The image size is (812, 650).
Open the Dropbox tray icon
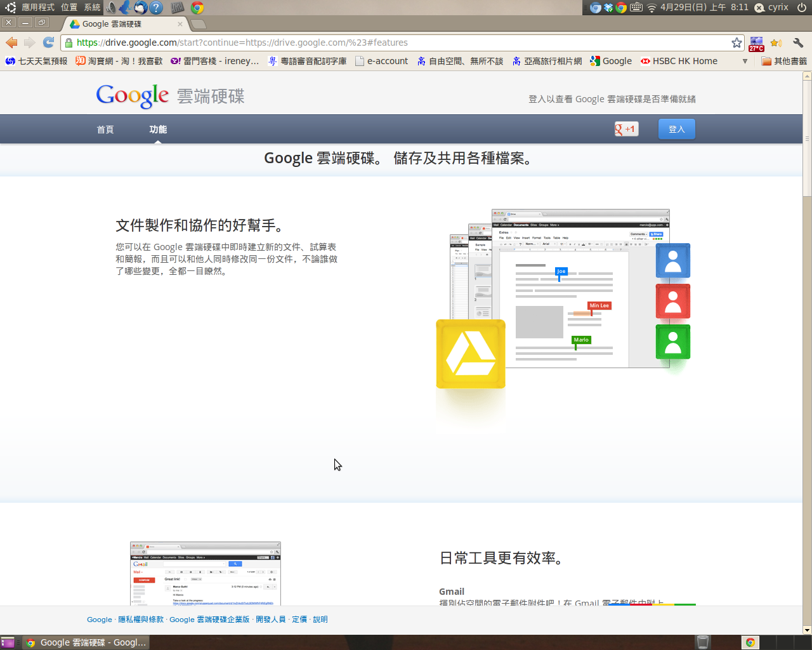608,8
